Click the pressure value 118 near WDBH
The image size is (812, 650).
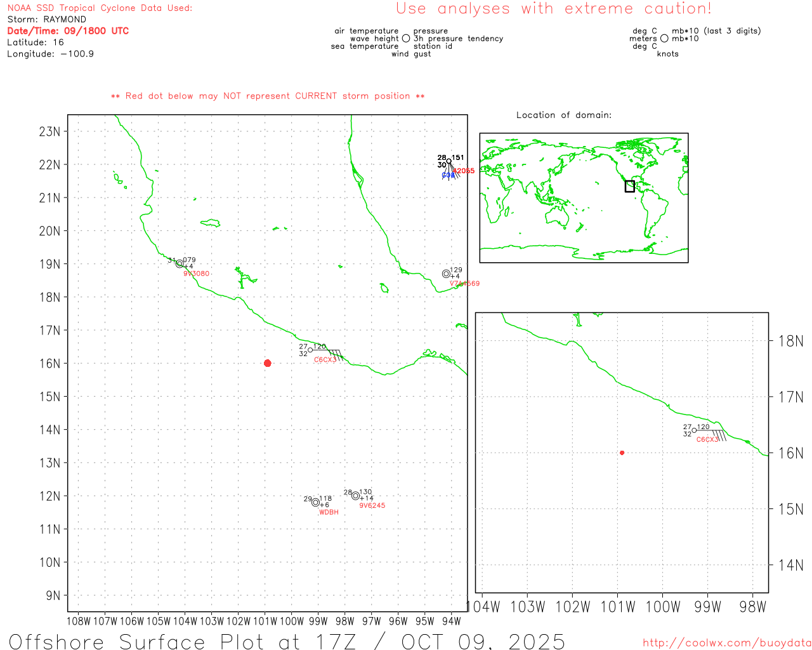click(x=325, y=499)
